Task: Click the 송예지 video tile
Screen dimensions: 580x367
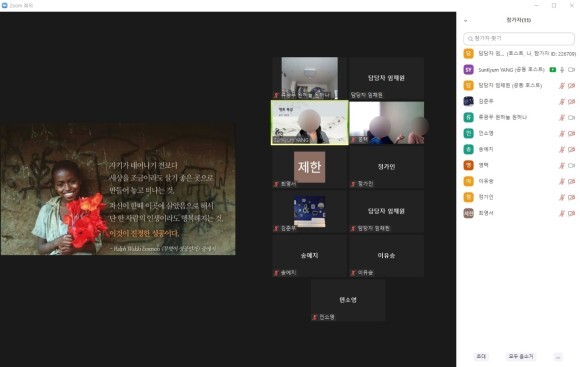Action: 310,256
